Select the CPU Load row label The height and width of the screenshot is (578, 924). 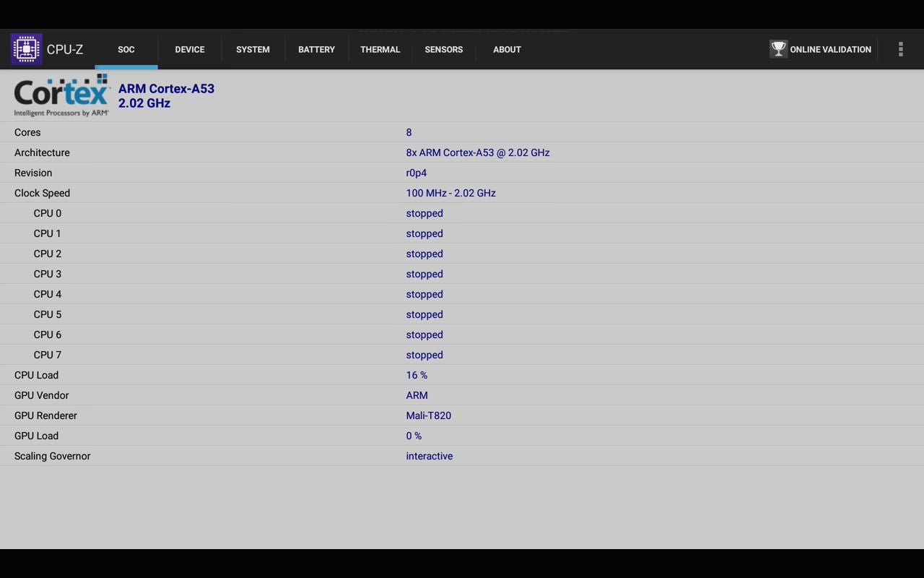tap(36, 375)
